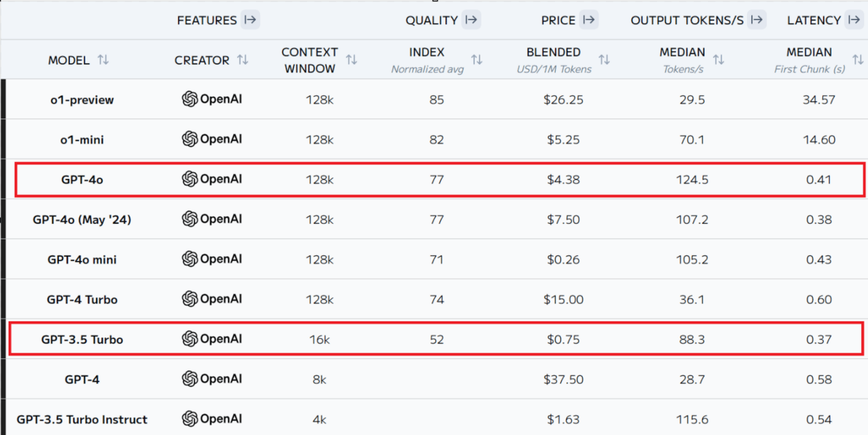Screen dimensions: 868x435
Task: Click the CREATOR column header
Action: click(x=202, y=60)
